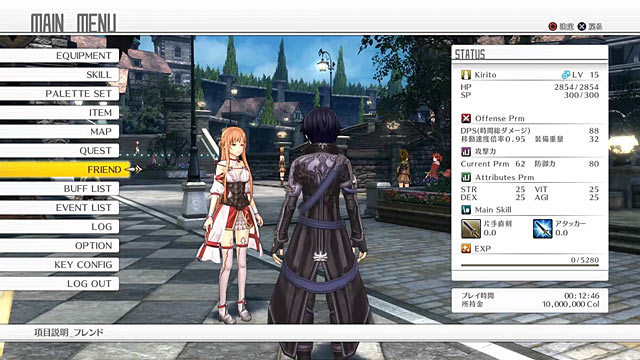Click the blue cross button prompt
Image resolution: width=640 pixels, height=360 pixels.
[x=582, y=27]
